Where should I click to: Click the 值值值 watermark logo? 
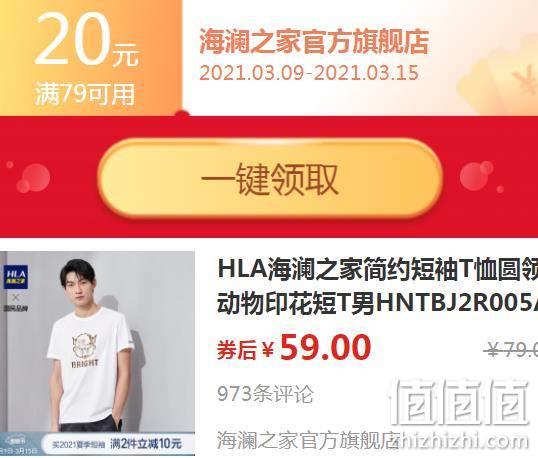click(x=458, y=401)
